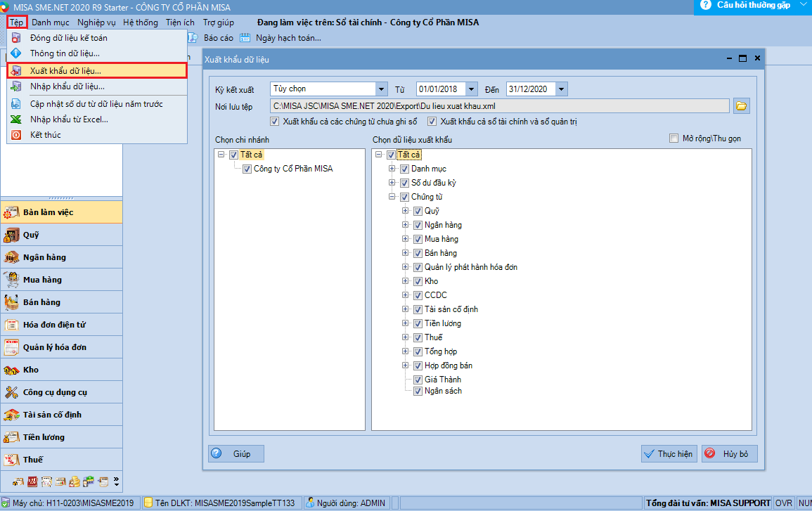This screenshot has width=812, height=511.
Task: Open the Đến date picker dropdown
Action: (561, 89)
